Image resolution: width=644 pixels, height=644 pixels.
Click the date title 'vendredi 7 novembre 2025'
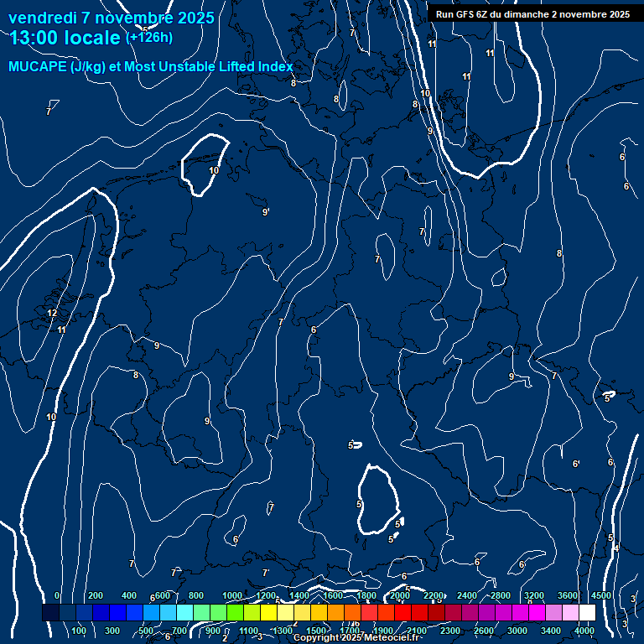(111, 18)
